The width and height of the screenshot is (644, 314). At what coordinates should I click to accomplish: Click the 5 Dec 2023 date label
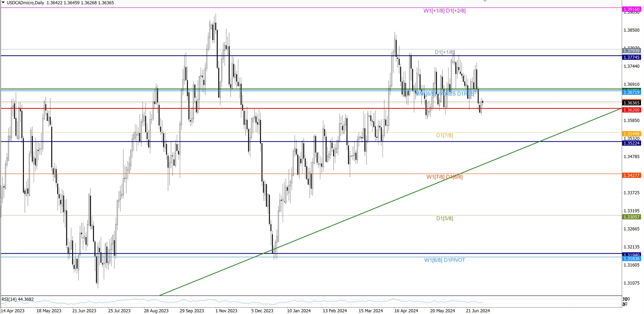(x=262, y=311)
